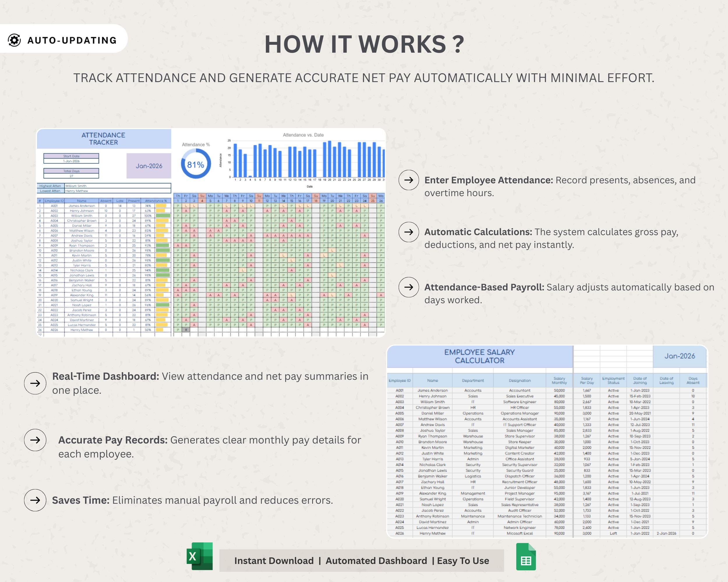Click the gear icon beside AUTO-UPDATING

point(14,40)
